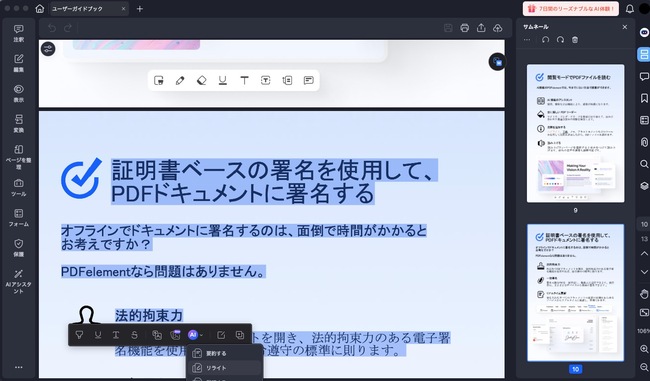Select the underline icon in page illustration
650x381 pixels.
coord(223,80)
